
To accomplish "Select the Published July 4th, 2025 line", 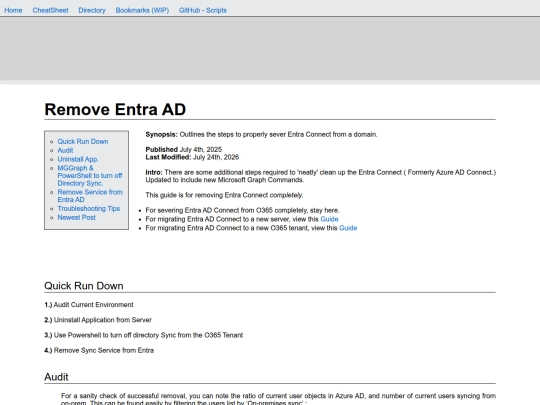I will [x=184, y=149].
